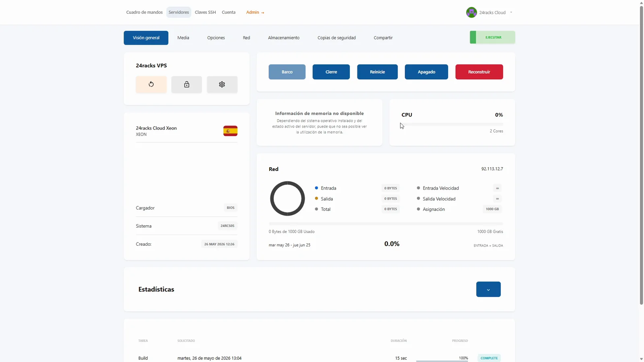
Task: Click the Entrada 0 BYTES value
Action: [390, 188]
